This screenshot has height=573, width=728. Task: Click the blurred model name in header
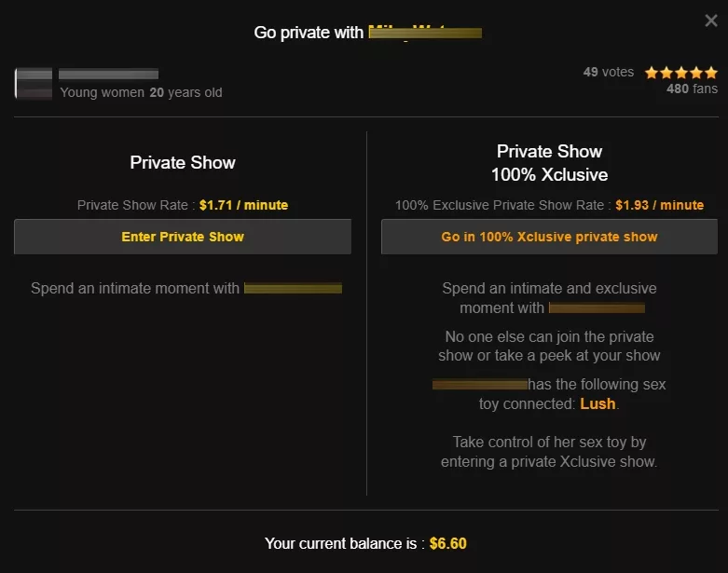tap(425, 33)
